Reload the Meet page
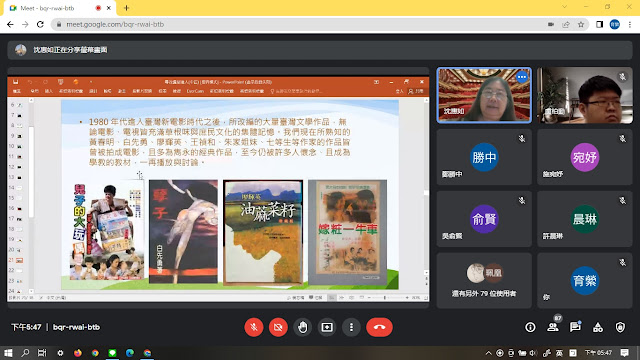Screen dimensions: 640x360 click(40, 24)
